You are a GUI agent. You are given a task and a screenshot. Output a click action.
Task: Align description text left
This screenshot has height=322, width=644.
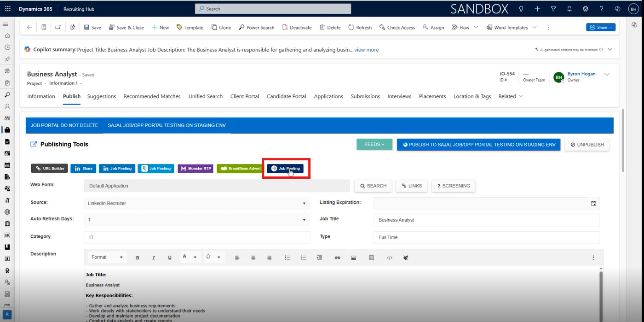(237, 258)
